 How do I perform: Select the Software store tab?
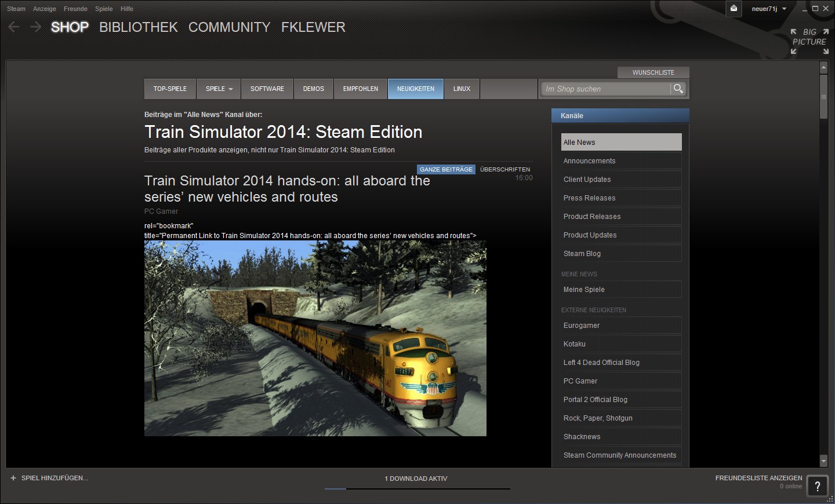point(267,89)
